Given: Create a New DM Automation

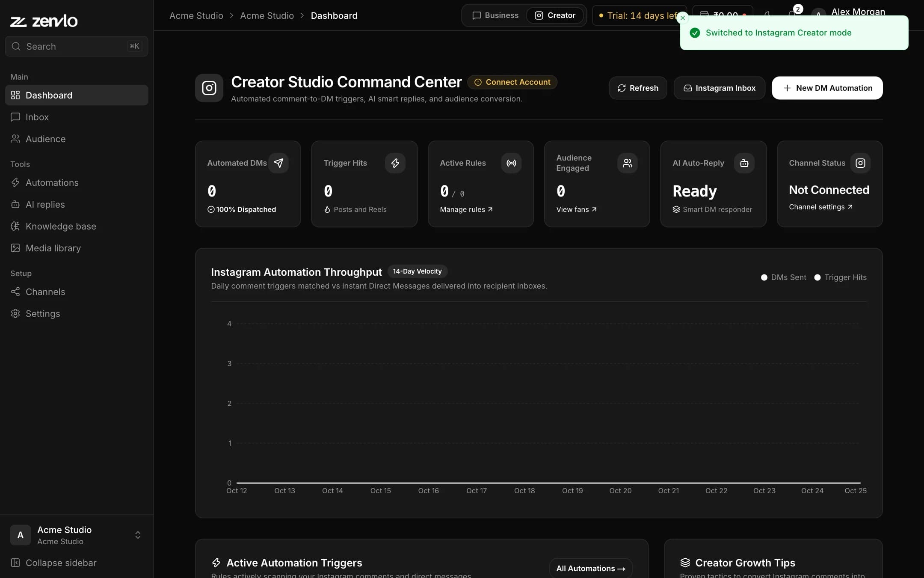Looking at the screenshot, I should coord(827,88).
